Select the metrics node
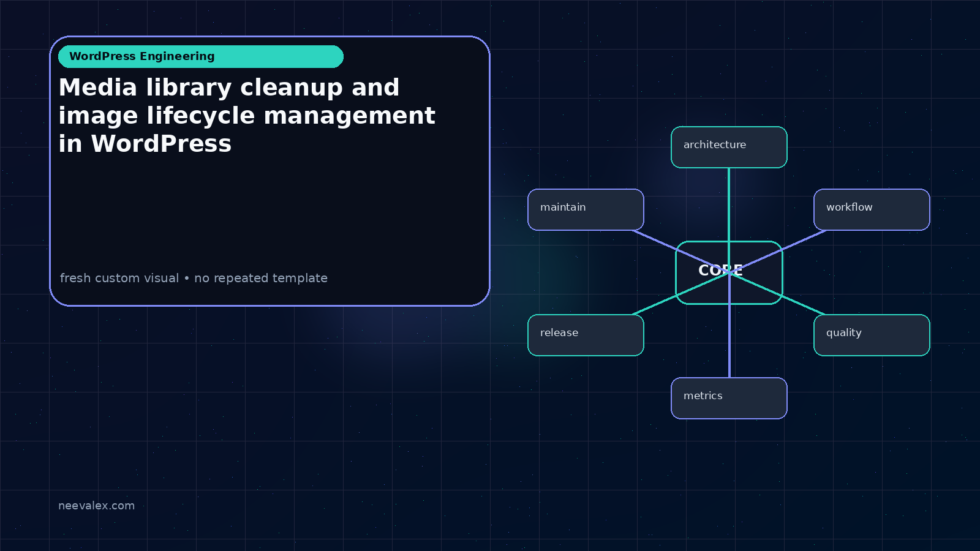Viewport: 980px width, 551px height. point(729,398)
